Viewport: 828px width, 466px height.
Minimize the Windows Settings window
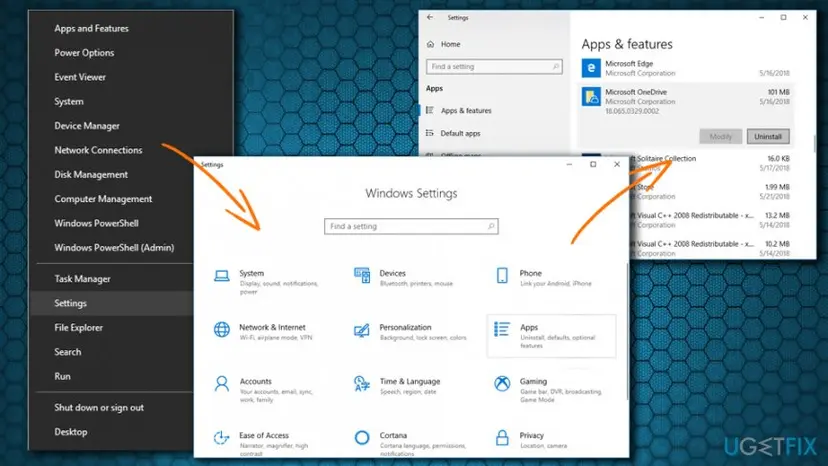pos(569,164)
